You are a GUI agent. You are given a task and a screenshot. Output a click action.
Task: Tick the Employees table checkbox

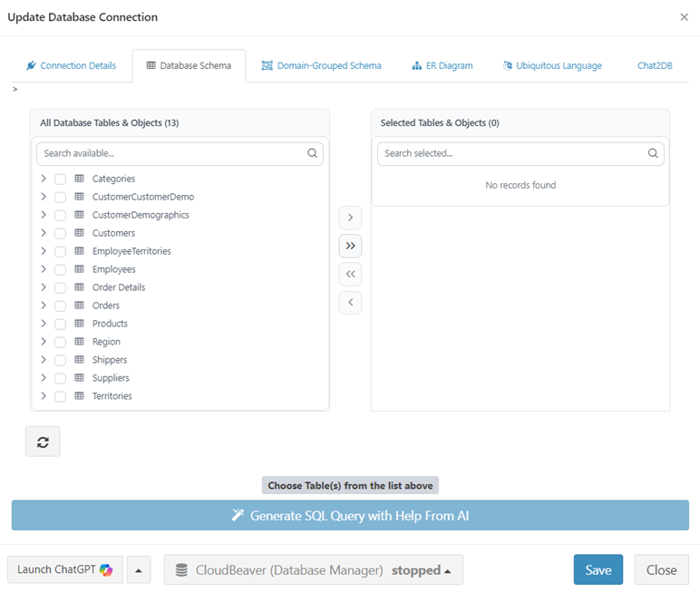(60, 270)
